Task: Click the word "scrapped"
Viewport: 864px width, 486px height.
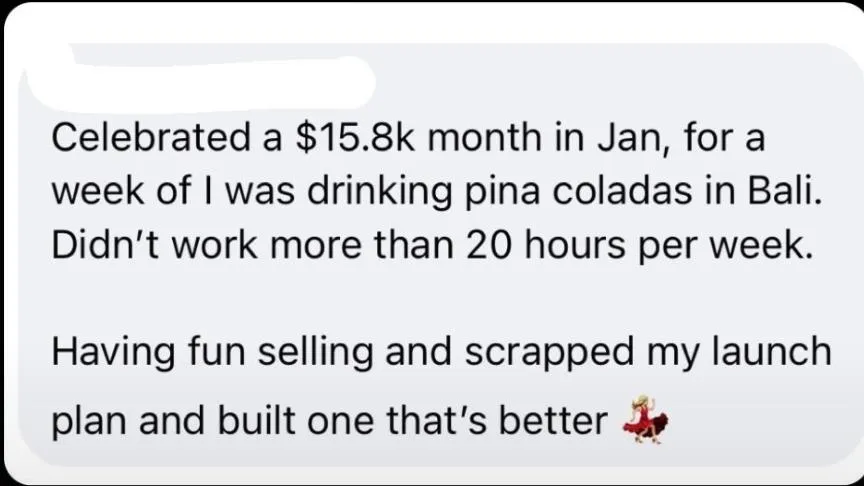Action: pyautogui.click(x=549, y=353)
